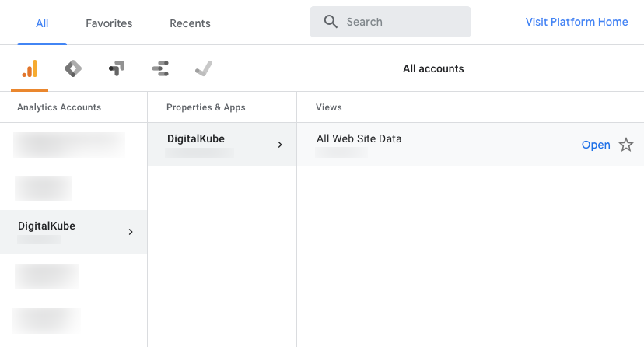The height and width of the screenshot is (347, 644).
Task: Select the Google Optimize product icon
Action: [117, 69]
